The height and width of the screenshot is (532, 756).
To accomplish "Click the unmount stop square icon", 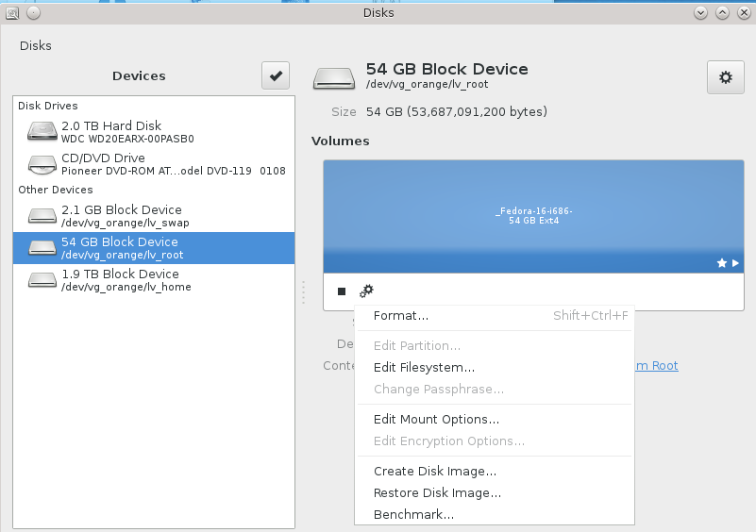I will (342, 291).
